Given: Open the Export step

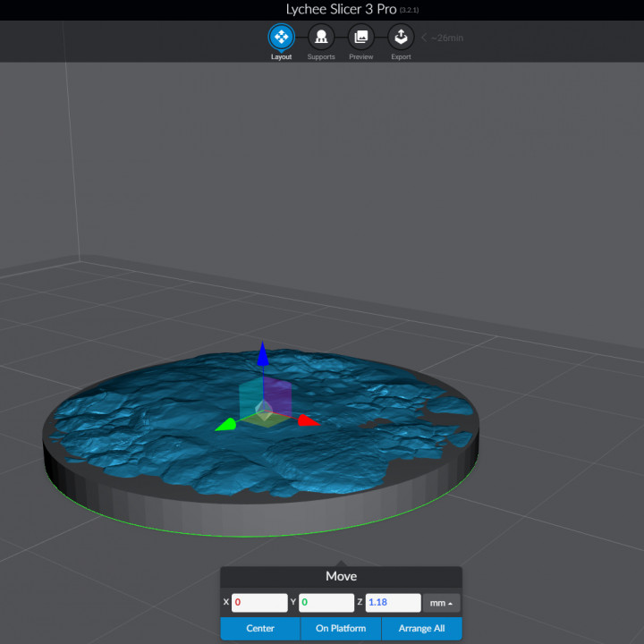Looking at the screenshot, I should pyautogui.click(x=401, y=38).
